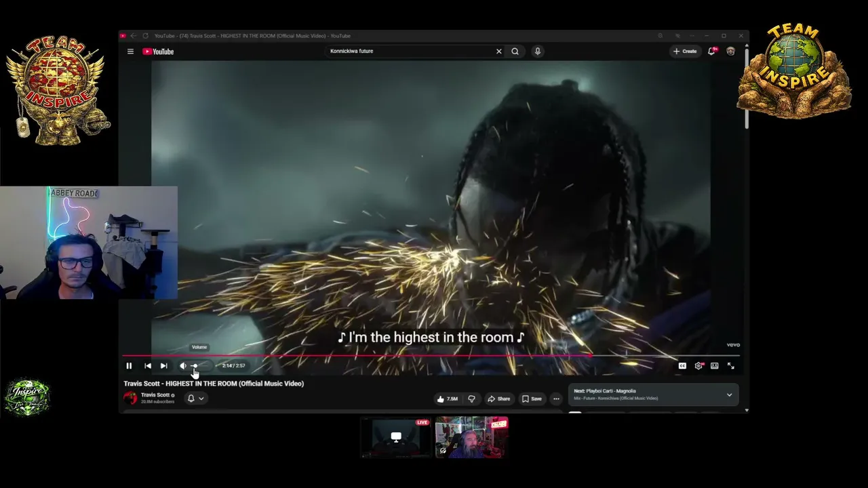The width and height of the screenshot is (868, 488).
Task: Open the more actions three-dot menu
Action: (x=556, y=399)
